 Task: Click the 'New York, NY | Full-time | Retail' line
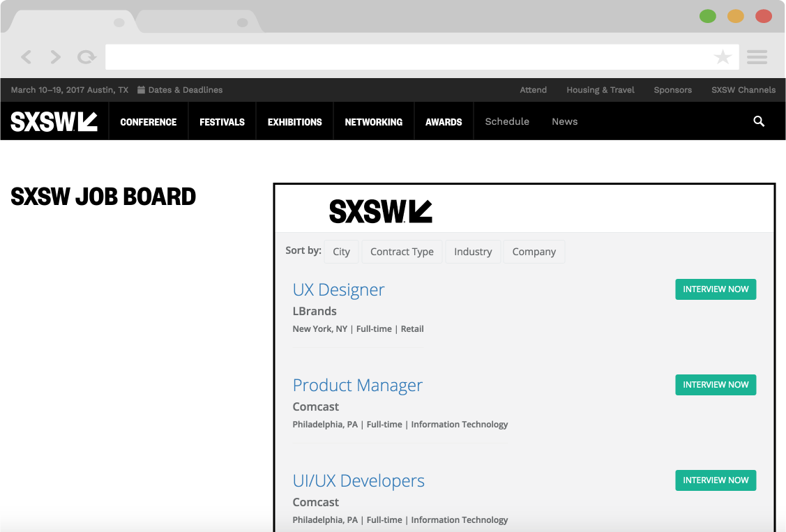click(x=358, y=329)
